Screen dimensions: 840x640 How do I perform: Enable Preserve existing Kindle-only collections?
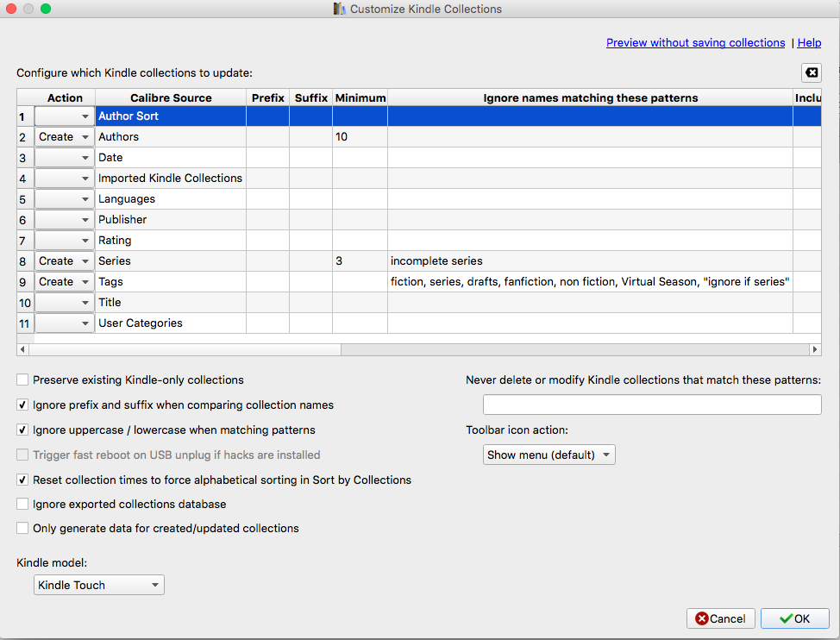pos(22,380)
